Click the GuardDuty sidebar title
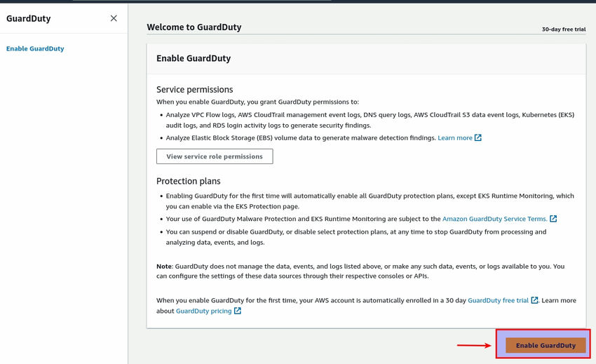This screenshot has height=364, width=596. click(28, 19)
